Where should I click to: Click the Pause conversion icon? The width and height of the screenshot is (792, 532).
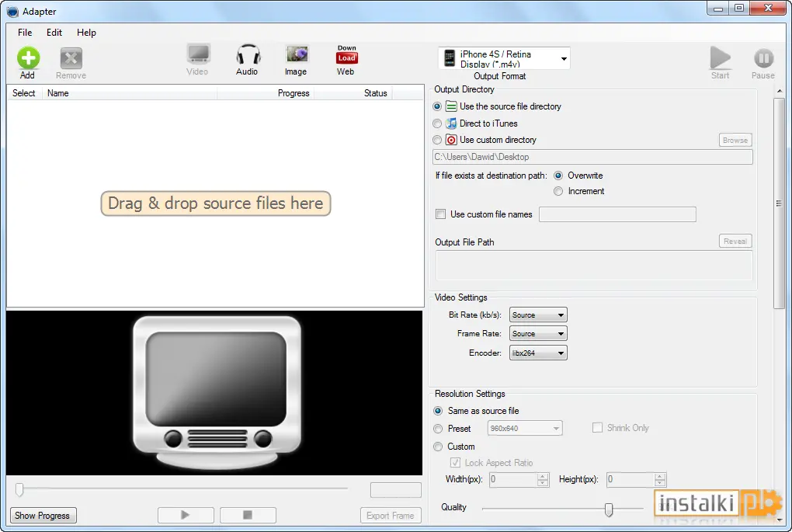click(763, 58)
